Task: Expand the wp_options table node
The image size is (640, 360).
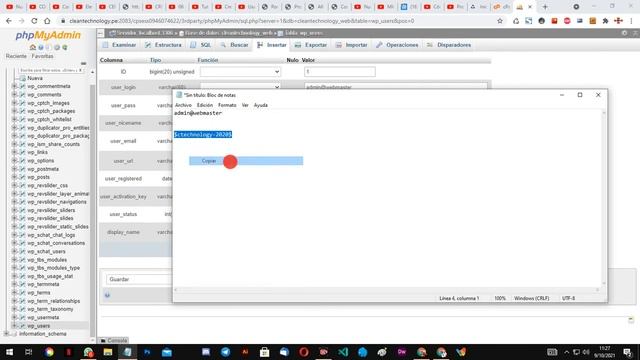Action: tap(15, 160)
